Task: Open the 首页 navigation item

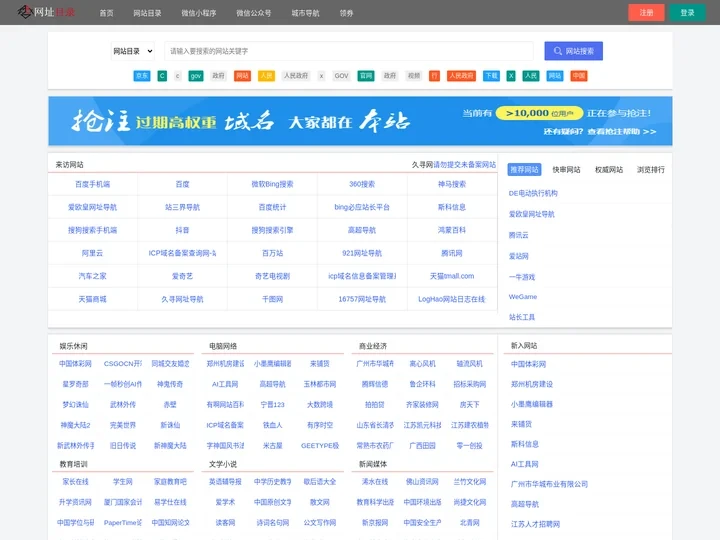Action: tap(107, 13)
